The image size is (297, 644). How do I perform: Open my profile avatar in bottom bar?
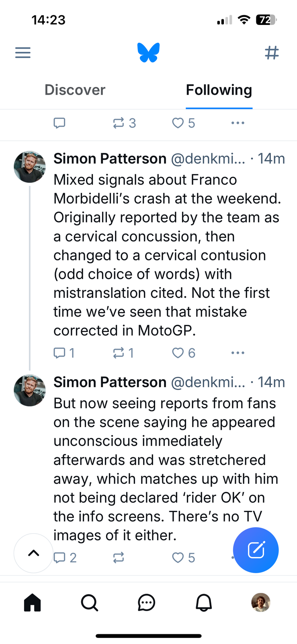260,603
